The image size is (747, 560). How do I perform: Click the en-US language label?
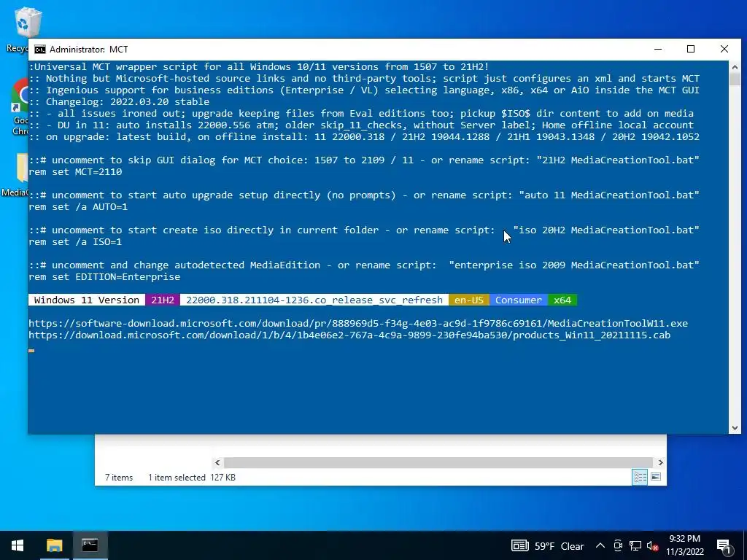(469, 300)
